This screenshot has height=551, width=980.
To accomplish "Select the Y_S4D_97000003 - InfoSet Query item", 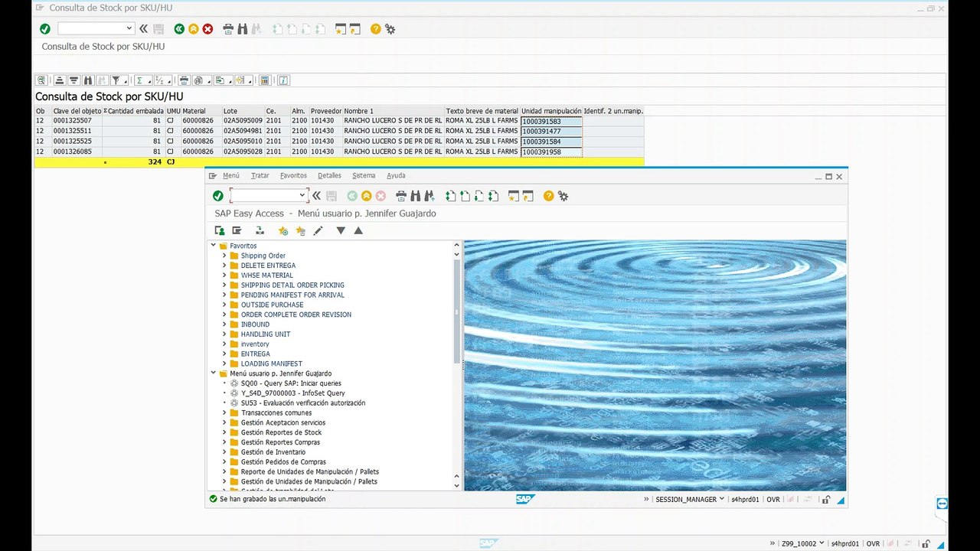I will (x=293, y=393).
